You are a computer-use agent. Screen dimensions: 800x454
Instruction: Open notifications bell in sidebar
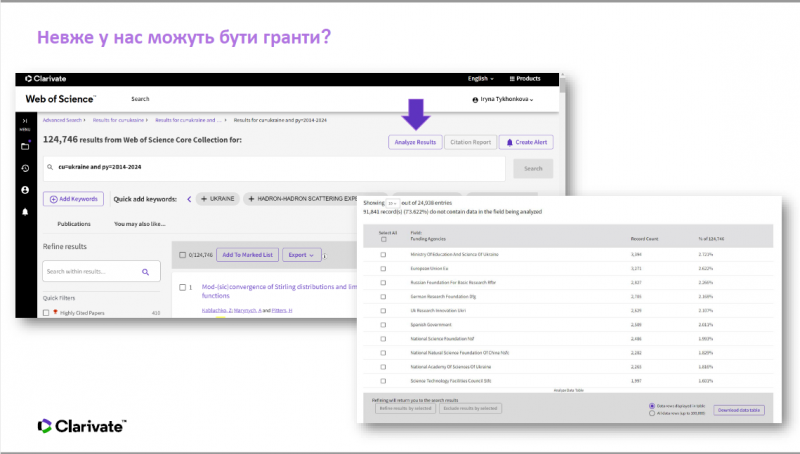coord(25,212)
